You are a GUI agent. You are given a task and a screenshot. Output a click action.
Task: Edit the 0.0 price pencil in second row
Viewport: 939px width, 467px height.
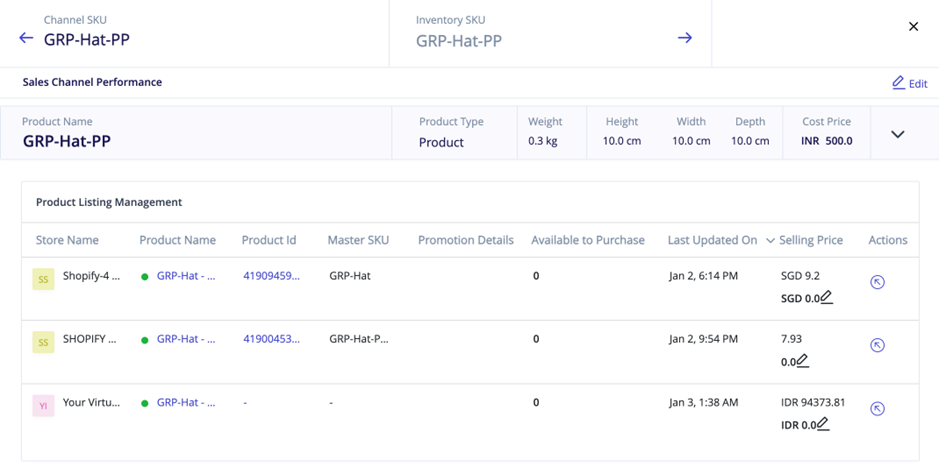coord(802,361)
